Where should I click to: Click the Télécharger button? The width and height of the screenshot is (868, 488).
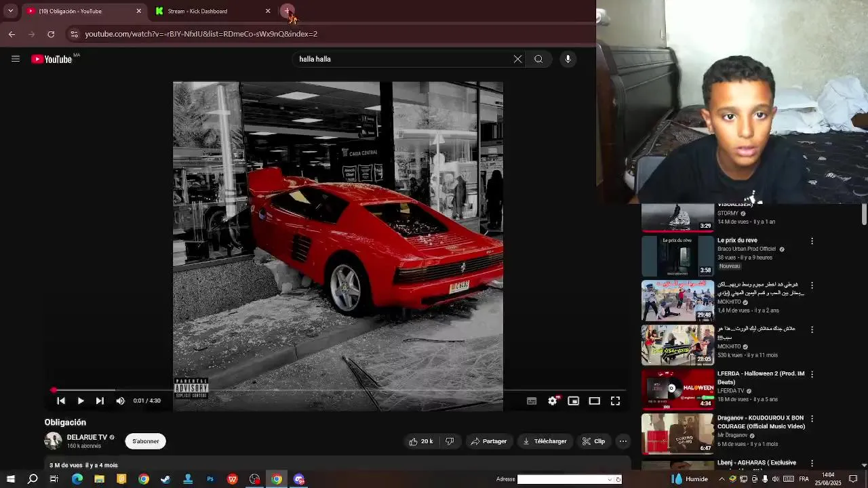[x=545, y=441]
